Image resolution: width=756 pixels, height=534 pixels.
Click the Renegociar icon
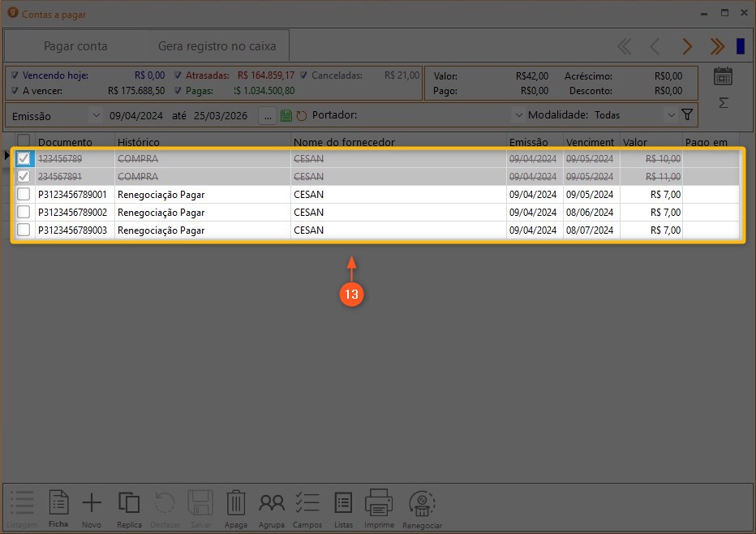(x=422, y=503)
